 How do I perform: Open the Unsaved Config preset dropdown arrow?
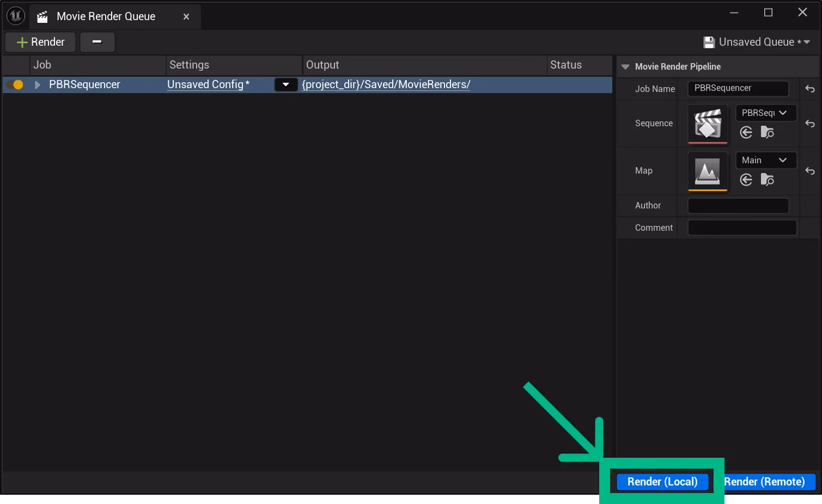pos(285,84)
